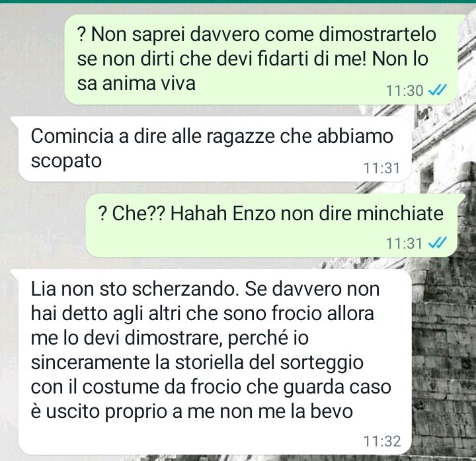Click the 11:32 timestamp
The height and width of the screenshot is (461, 476).
382,441
